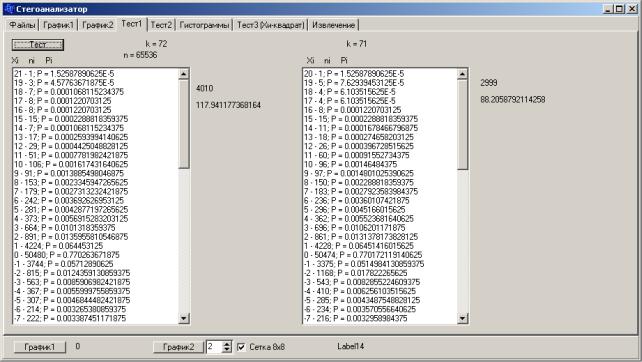The image size is (642, 362).
Task: Click the Label14 text
Action: [x=351, y=346]
